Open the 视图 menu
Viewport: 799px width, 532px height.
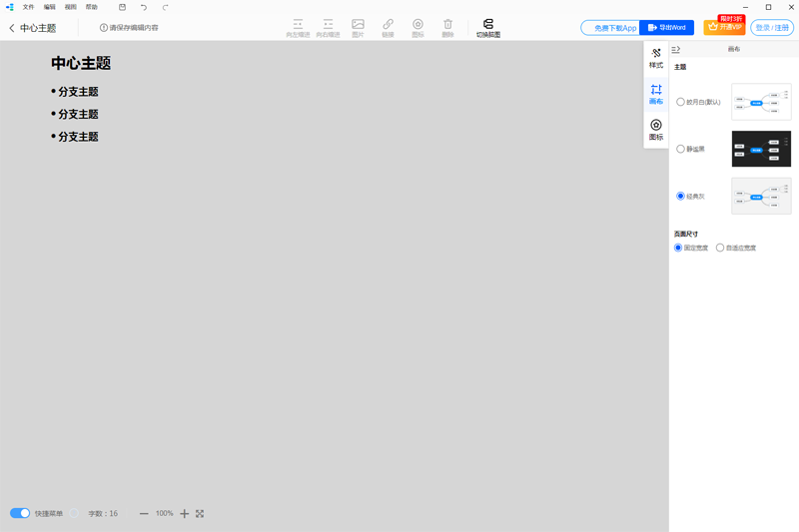click(x=70, y=7)
